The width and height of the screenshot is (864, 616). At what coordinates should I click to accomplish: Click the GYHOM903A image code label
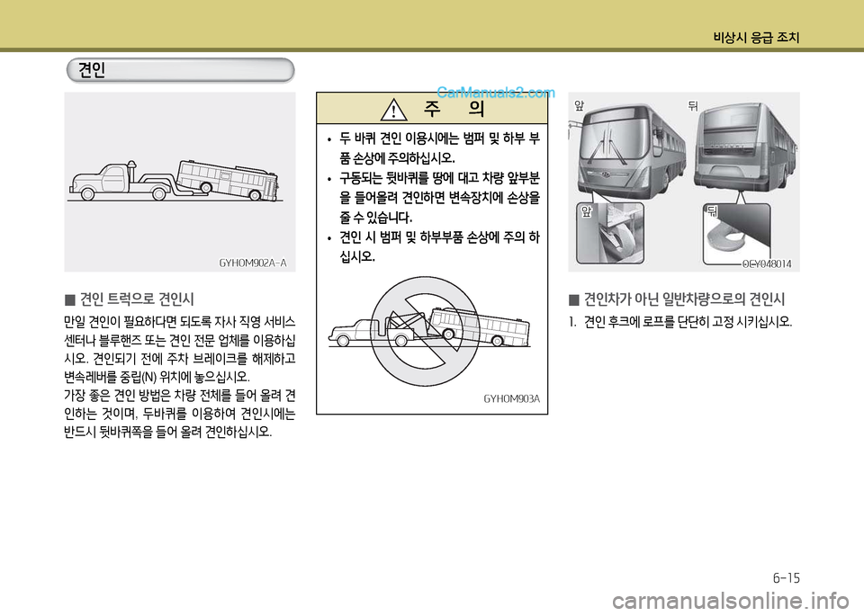[511, 397]
